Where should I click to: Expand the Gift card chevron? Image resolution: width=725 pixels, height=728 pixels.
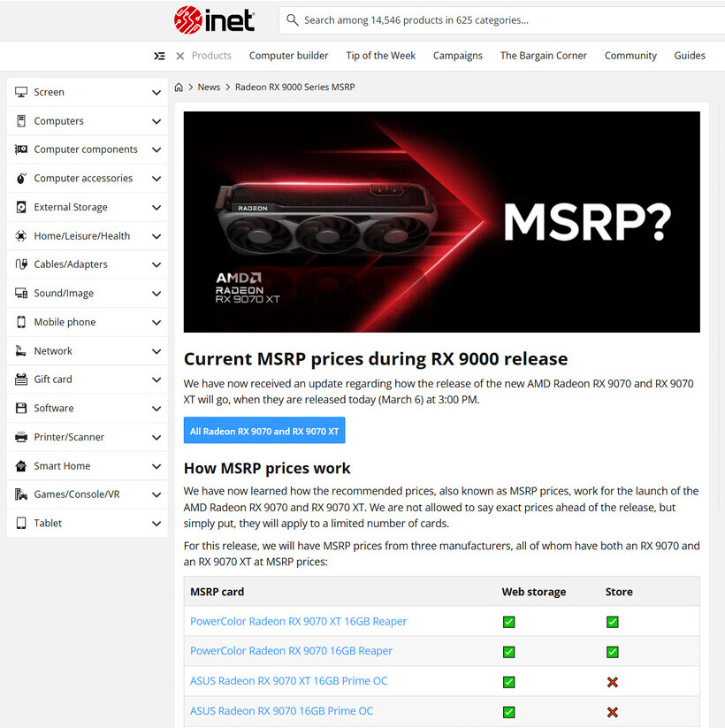pyautogui.click(x=156, y=379)
